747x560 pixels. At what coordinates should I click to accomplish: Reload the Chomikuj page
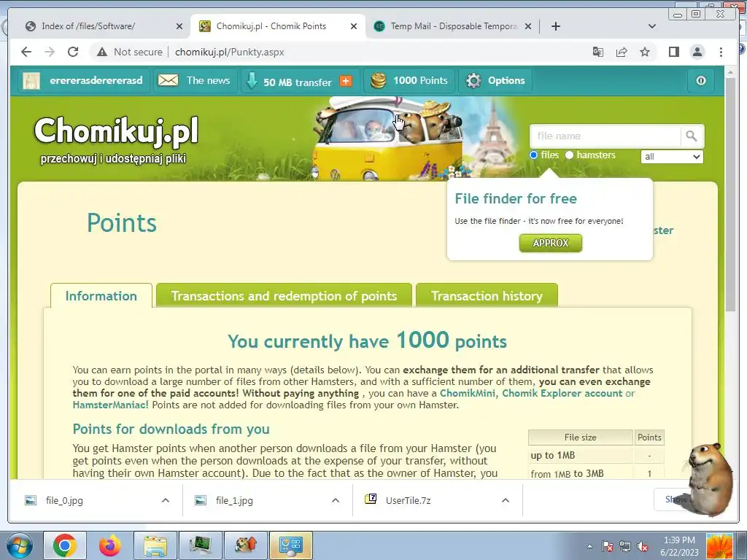[x=73, y=52]
